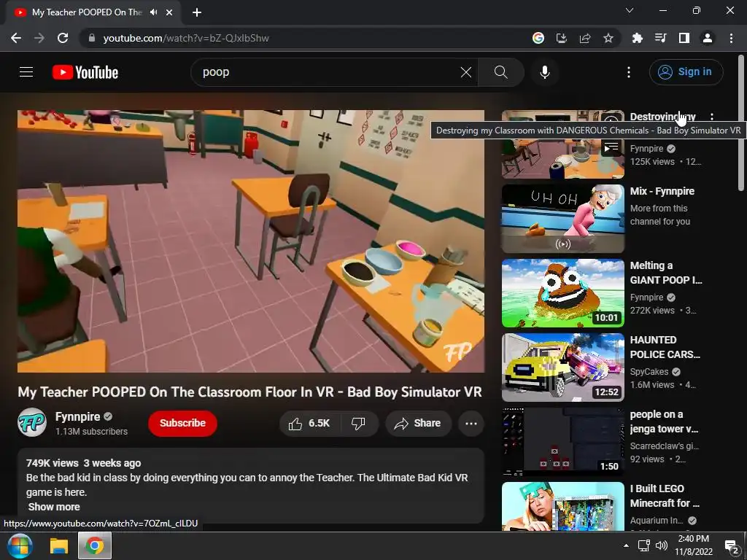Mute tab via speaker icon
Viewport: 747px width, 560px height.
tap(153, 12)
